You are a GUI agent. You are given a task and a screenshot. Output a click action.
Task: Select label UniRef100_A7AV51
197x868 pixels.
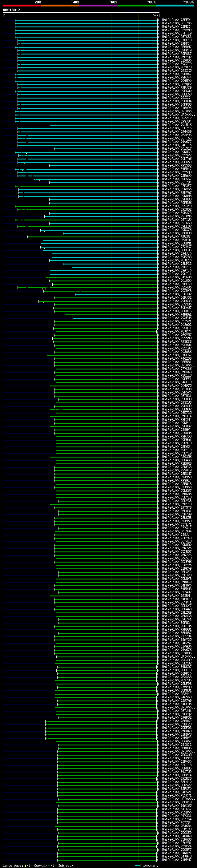tap(176, 842)
